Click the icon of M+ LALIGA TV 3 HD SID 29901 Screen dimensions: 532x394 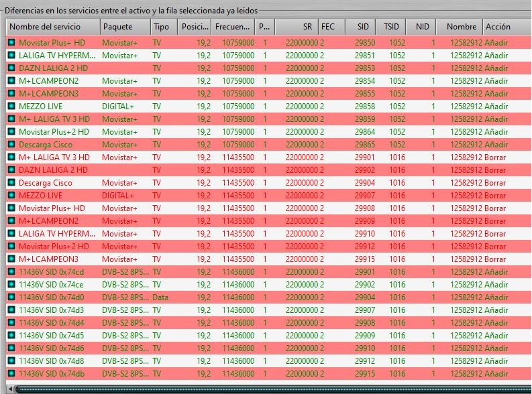point(11,157)
